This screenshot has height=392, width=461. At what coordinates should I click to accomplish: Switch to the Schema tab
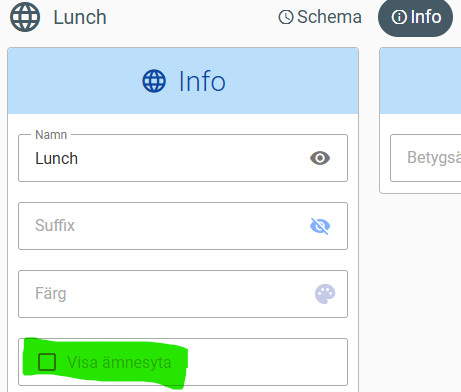(320, 17)
